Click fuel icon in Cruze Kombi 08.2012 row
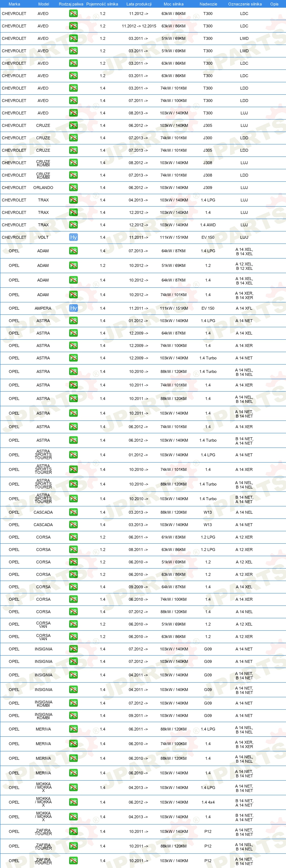Screen dimensions: 286x868 [73, 163]
